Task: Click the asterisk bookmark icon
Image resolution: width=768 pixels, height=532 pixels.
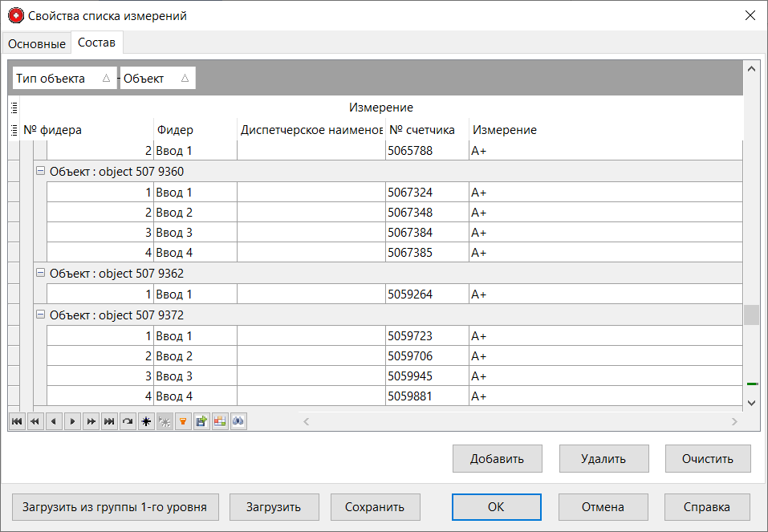Action: pos(146,421)
